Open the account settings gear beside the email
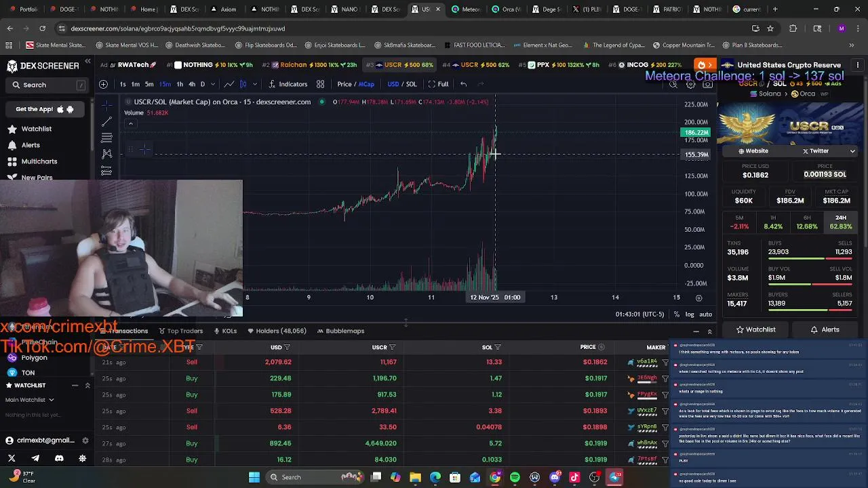This screenshot has width=868, height=488. point(85,441)
